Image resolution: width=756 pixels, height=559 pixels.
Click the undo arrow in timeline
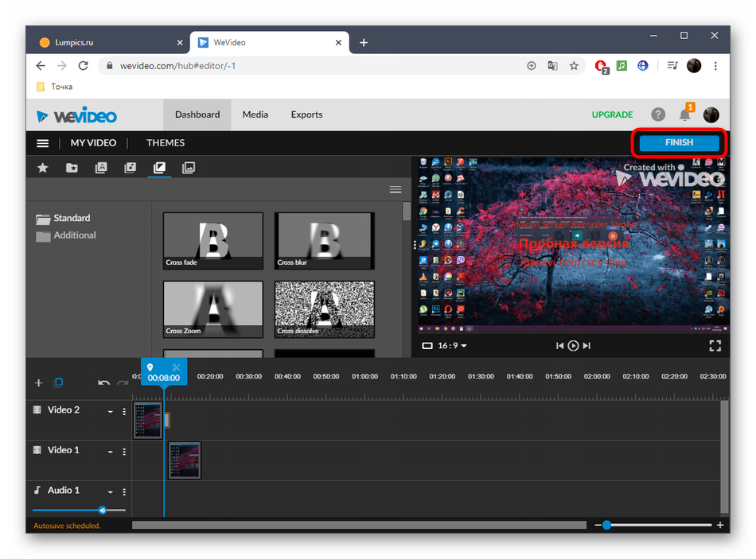[103, 382]
